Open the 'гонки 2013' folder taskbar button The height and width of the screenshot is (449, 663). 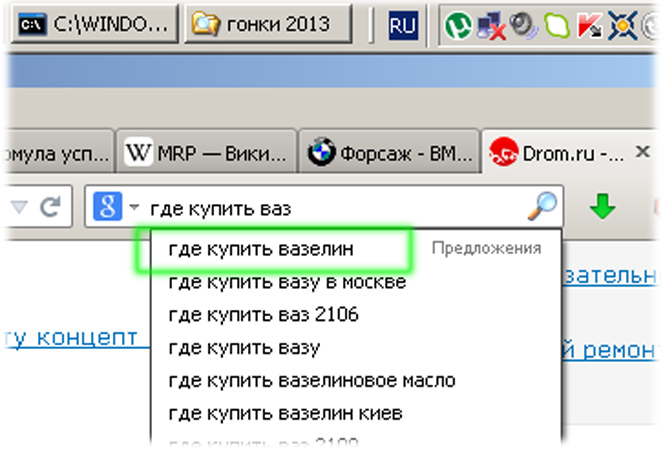click(x=268, y=22)
